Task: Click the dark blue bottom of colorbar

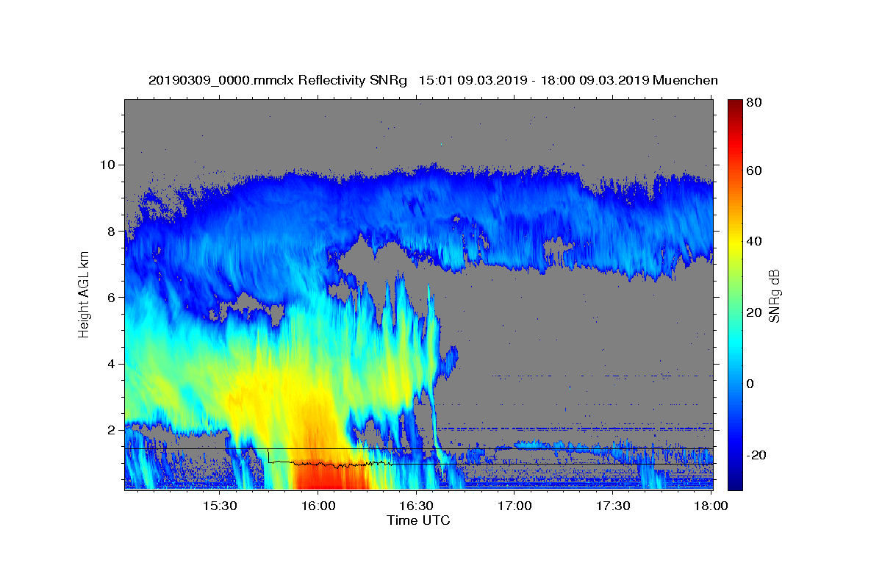Action: click(734, 481)
